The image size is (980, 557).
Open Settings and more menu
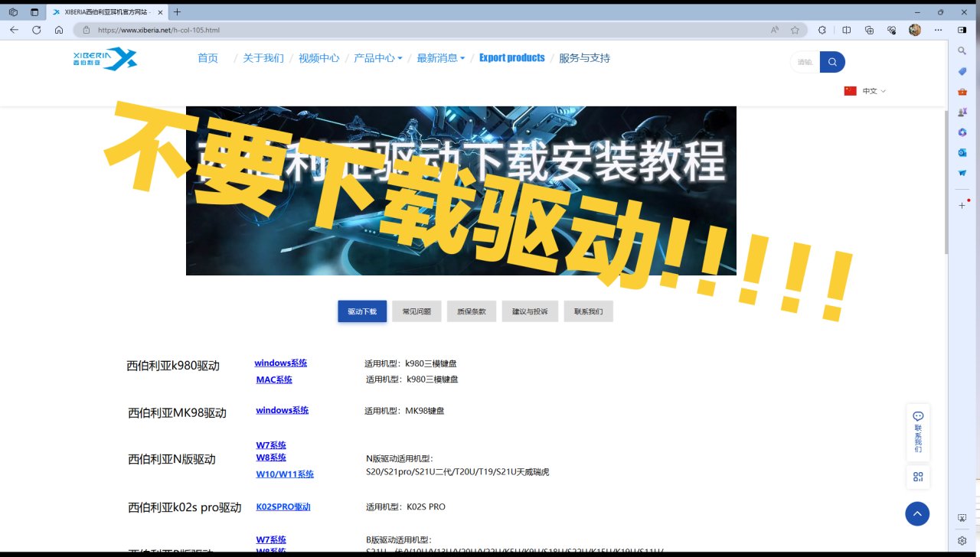coord(939,30)
